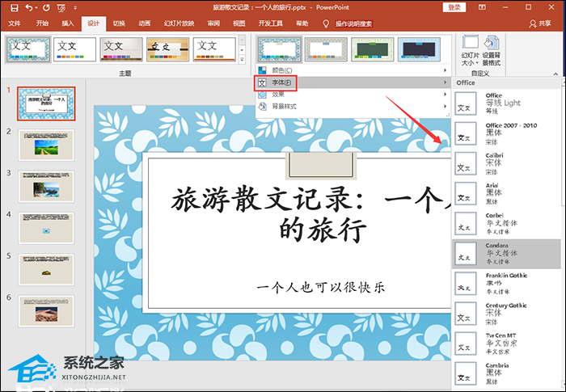Click the Start From Beginning slideshow icon
Viewport: 566px width, 392px height.
[61, 8]
